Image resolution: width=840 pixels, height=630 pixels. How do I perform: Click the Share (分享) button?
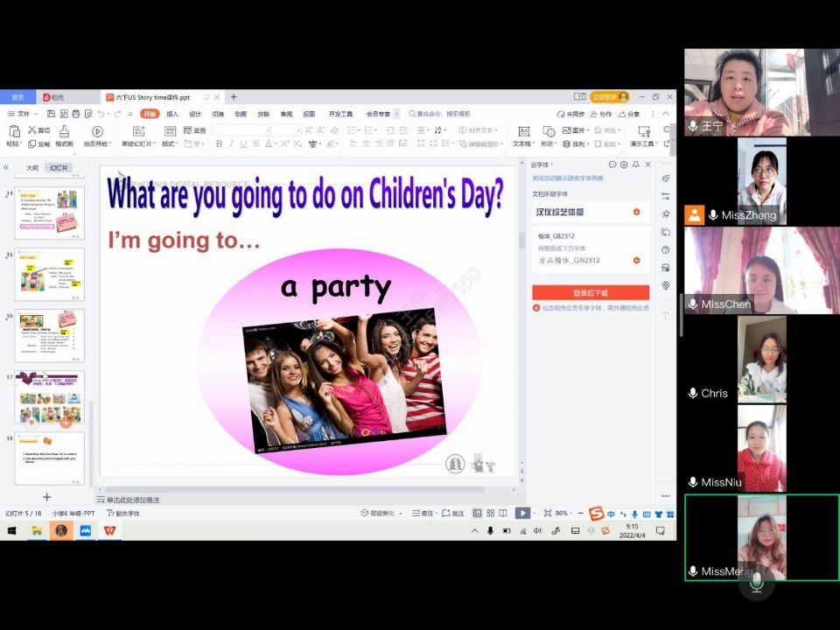tap(629, 114)
